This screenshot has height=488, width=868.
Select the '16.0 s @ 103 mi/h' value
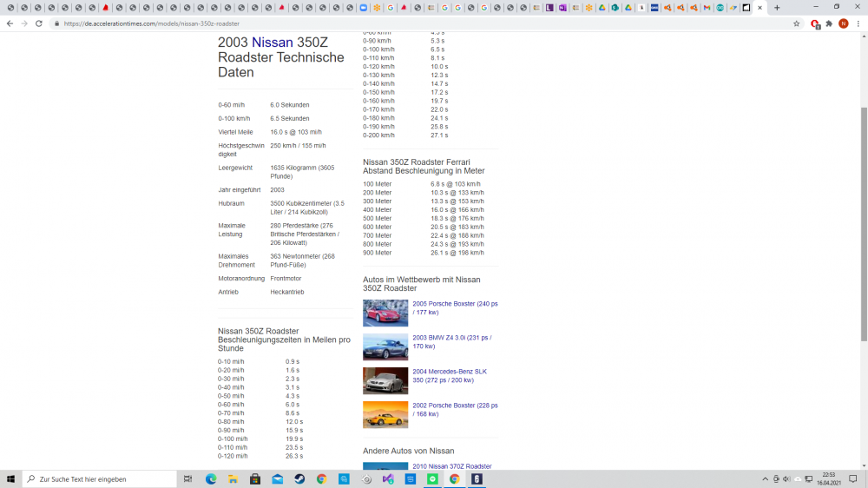(296, 132)
